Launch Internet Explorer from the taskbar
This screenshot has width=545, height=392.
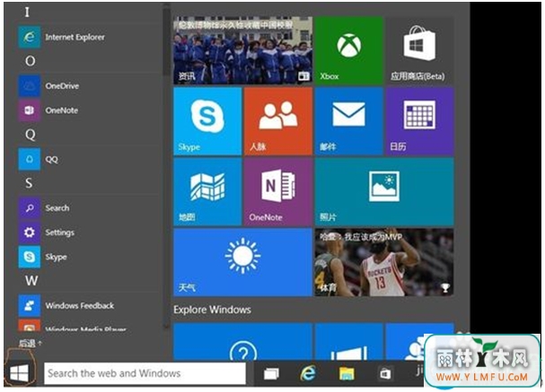308,373
